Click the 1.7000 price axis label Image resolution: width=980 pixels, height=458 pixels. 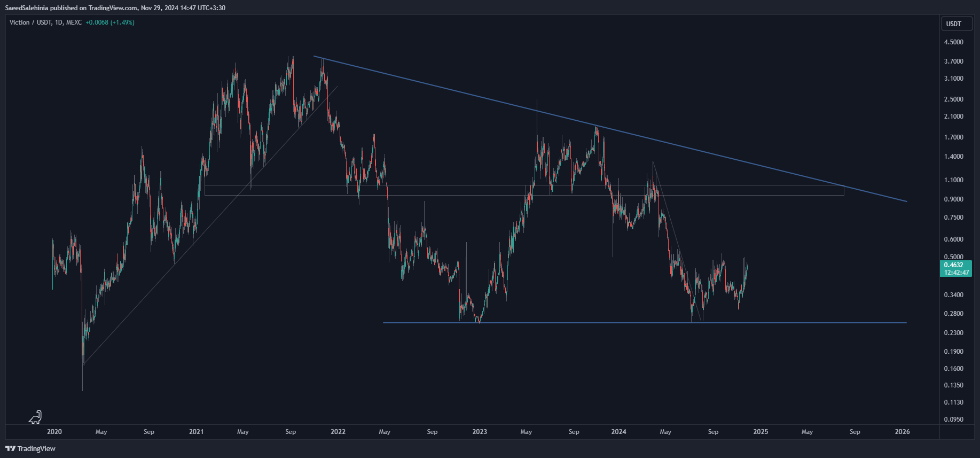click(953, 137)
